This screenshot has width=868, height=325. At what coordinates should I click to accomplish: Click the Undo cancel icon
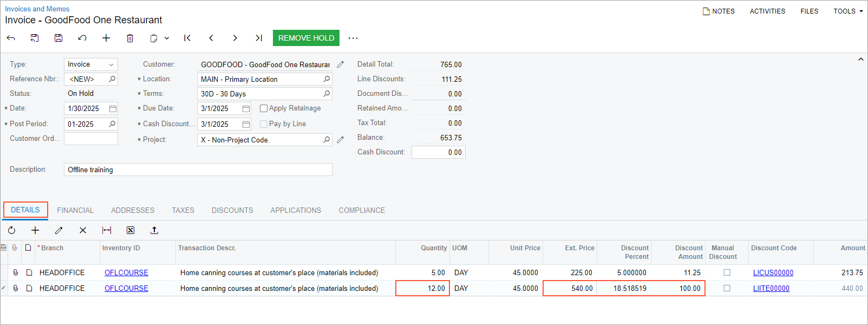click(82, 38)
